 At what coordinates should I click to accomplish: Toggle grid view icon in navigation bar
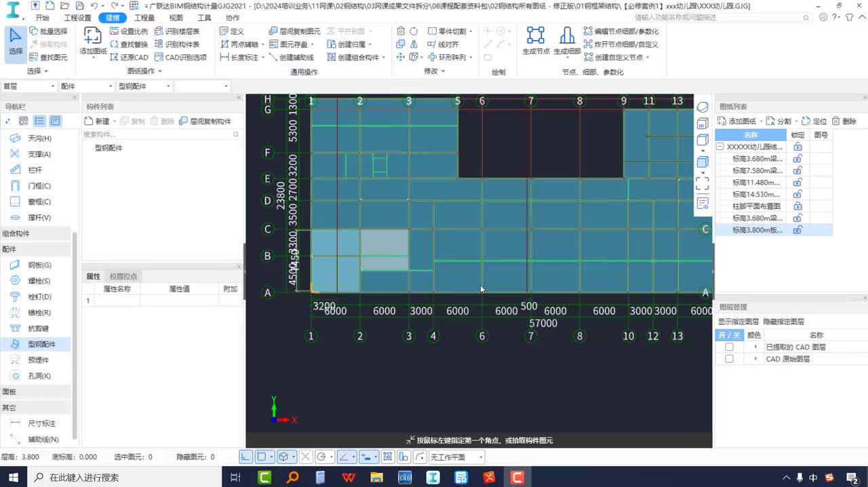pyautogui.click(x=24, y=121)
